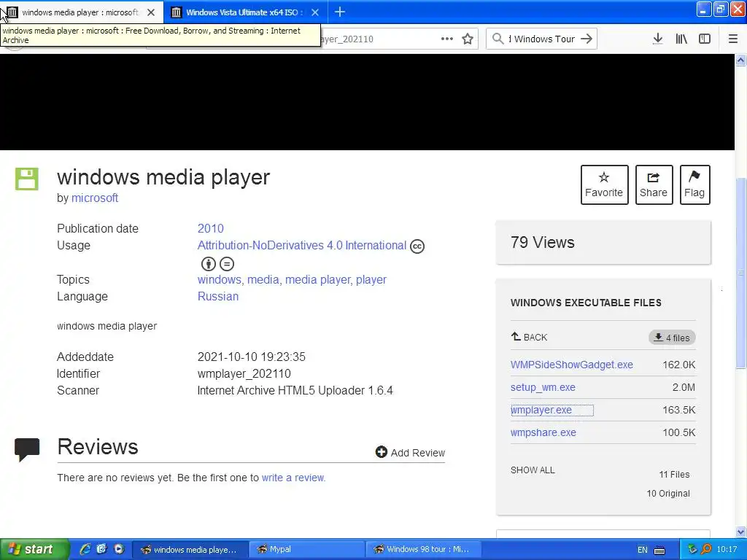
Task: Submit search with the arrow icon
Action: coord(587,39)
